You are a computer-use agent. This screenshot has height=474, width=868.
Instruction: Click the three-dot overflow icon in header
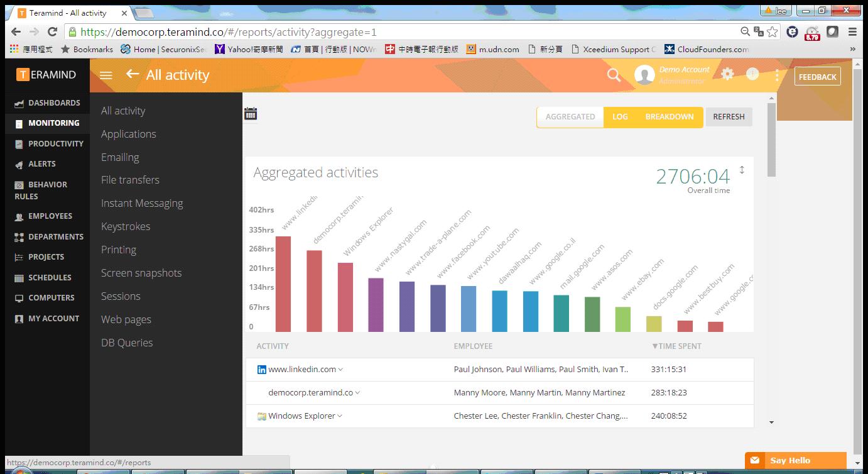(777, 74)
